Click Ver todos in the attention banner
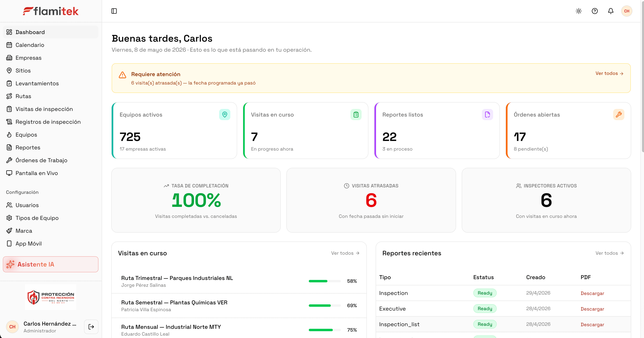This screenshot has height=338, width=644. pyautogui.click(x=610, y=73)
